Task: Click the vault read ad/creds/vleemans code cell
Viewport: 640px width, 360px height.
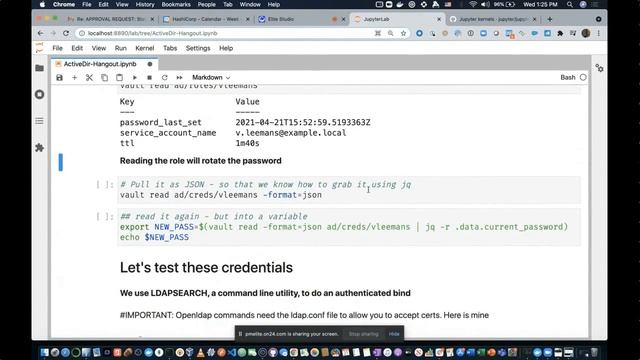Action: (x=349, y=190)
